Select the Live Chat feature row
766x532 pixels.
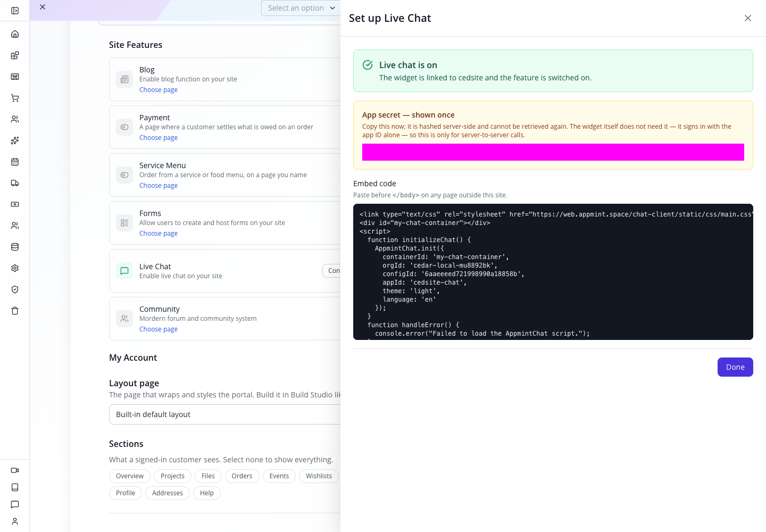(224, 271)
